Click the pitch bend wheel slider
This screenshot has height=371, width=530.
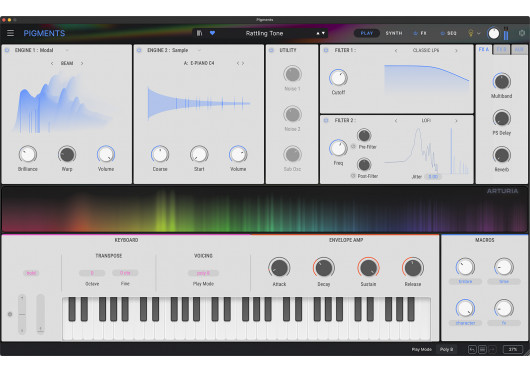(22, 315)
